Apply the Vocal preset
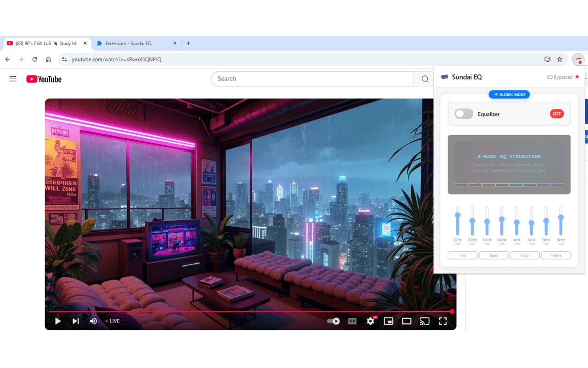The width and height of the screenshot is (588, 368). pyautogui.click(x=525, y=255)
